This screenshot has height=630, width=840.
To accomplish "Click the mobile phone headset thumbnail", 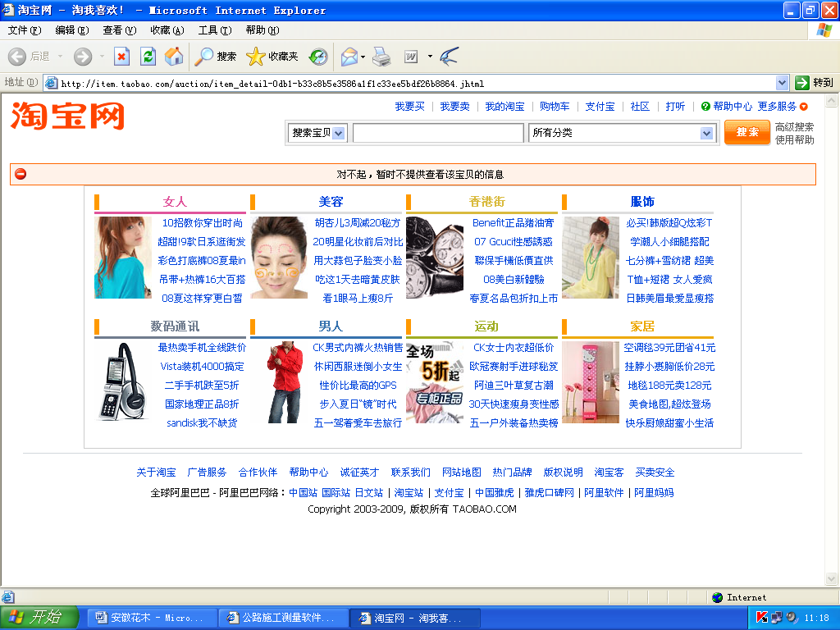I will pyautogui.click(x=123, y=381).
